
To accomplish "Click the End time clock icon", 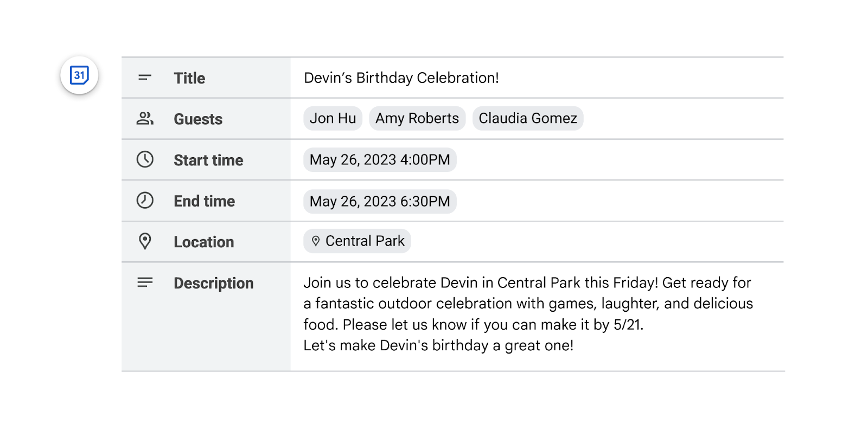I will tap(145, 201).
